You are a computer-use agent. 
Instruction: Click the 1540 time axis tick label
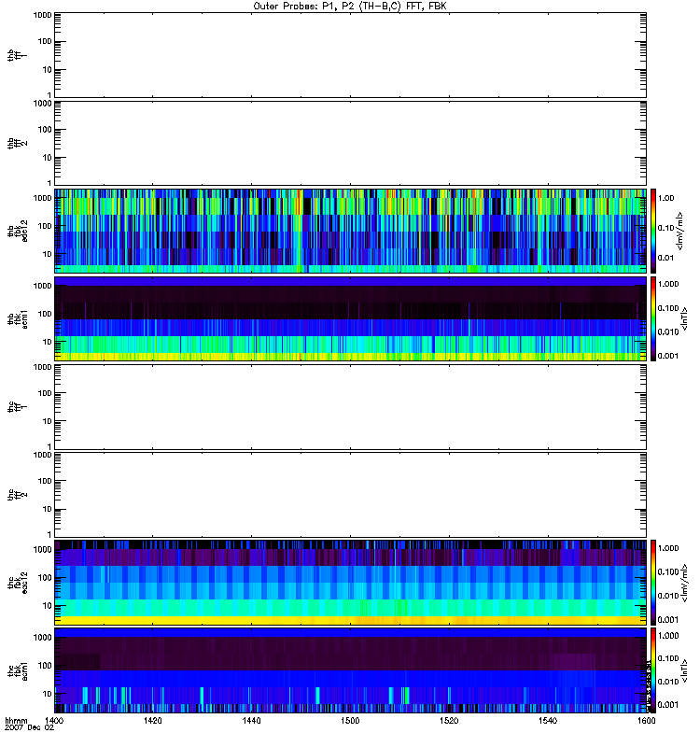point(546,722)
